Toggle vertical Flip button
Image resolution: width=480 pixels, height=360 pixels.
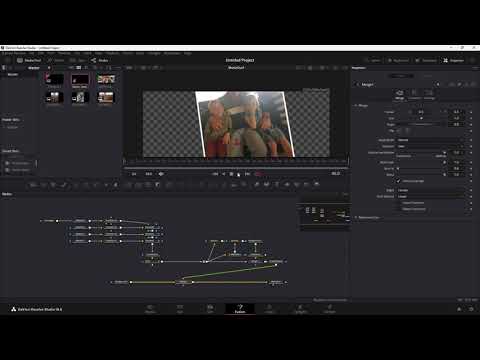point(406,131)
